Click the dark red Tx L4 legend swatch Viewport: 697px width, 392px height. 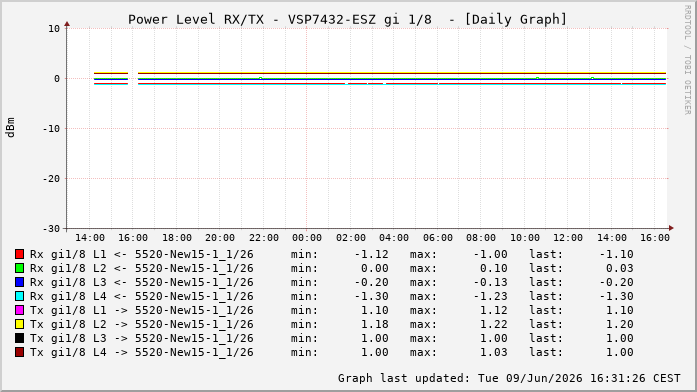click(19, 352)
